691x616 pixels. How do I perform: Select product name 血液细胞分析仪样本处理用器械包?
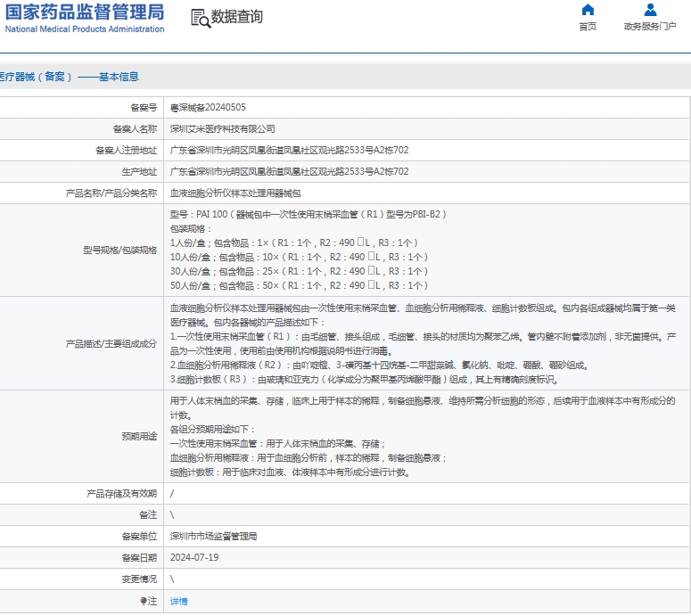point(235,193)
